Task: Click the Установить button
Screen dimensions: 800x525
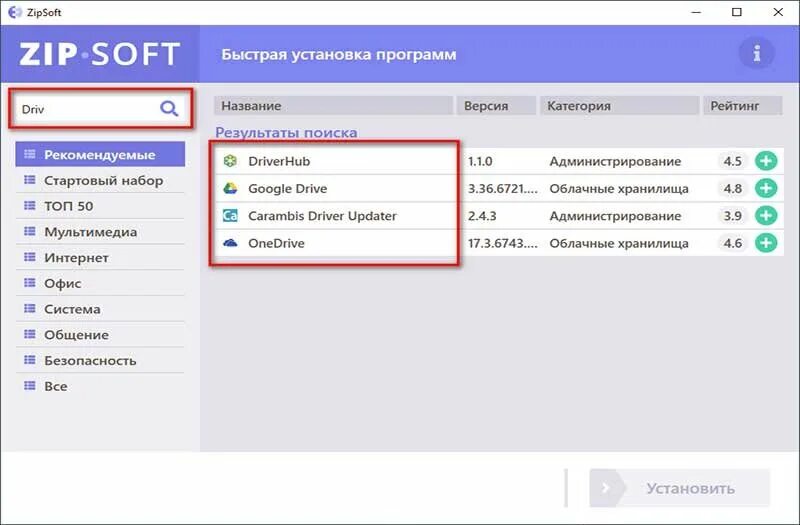Action: [x=680, y=488]
